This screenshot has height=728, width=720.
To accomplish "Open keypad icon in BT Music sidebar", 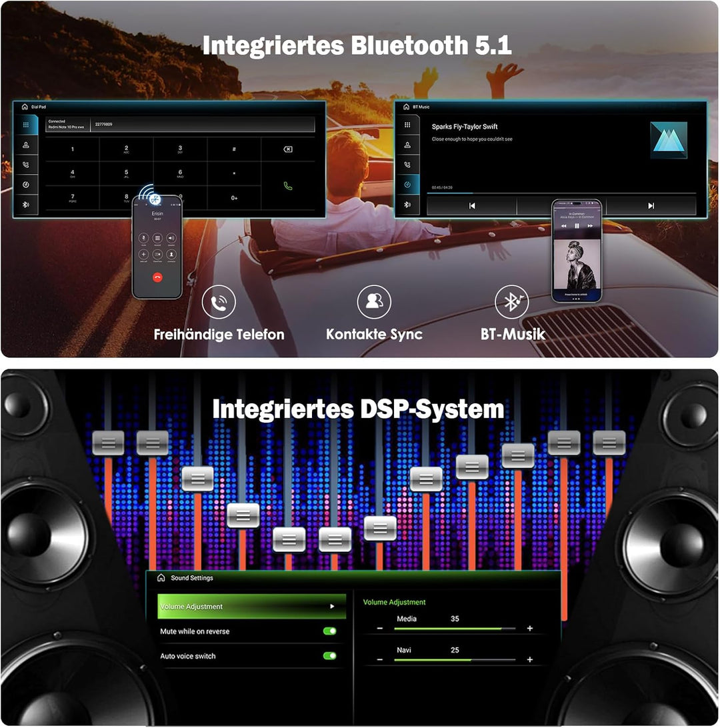I will coord(407,125).
